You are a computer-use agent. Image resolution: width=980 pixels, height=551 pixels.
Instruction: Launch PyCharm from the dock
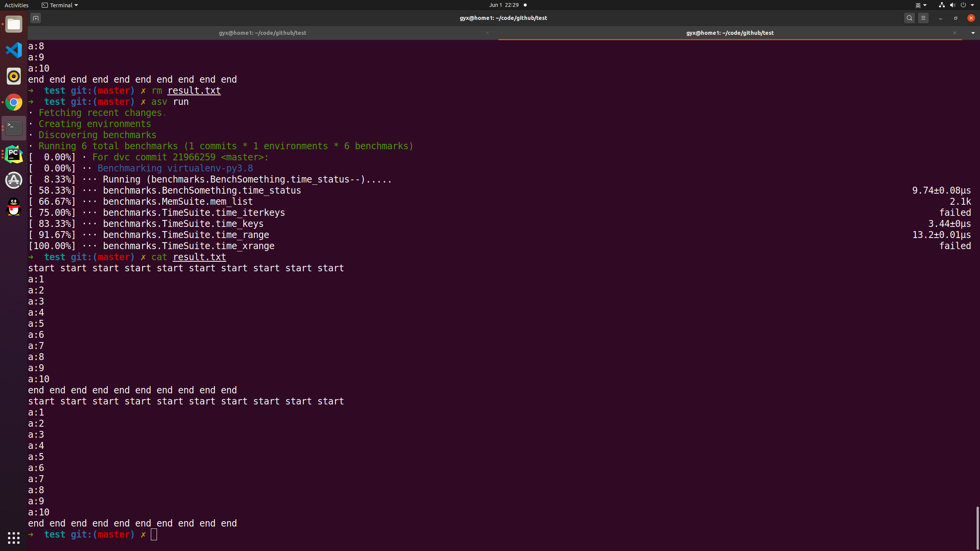[13, 154]
